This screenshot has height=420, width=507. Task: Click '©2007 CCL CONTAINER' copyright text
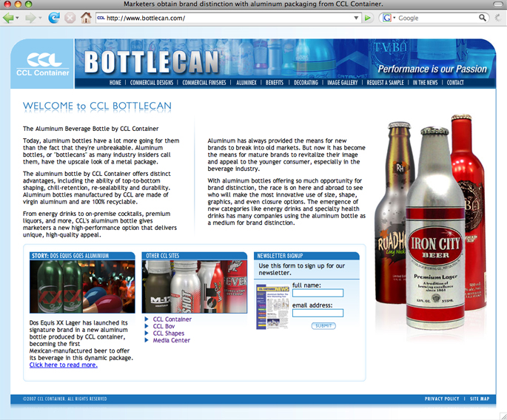[64, 399]
